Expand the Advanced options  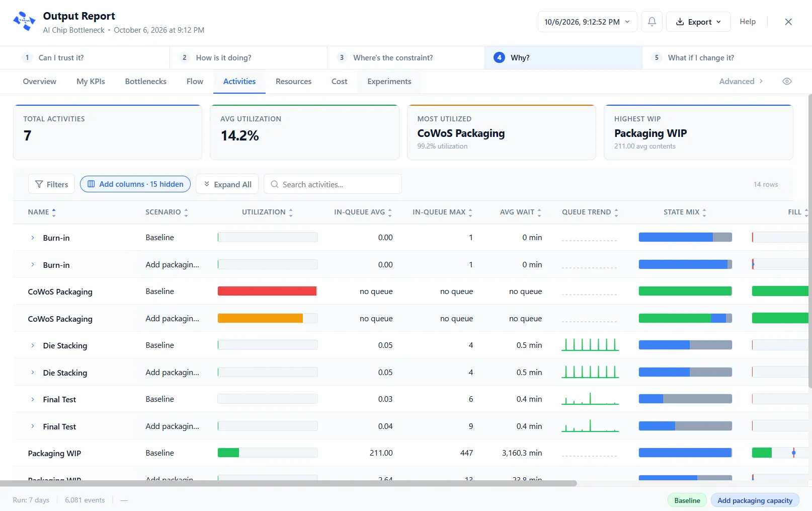coord(741,81)
